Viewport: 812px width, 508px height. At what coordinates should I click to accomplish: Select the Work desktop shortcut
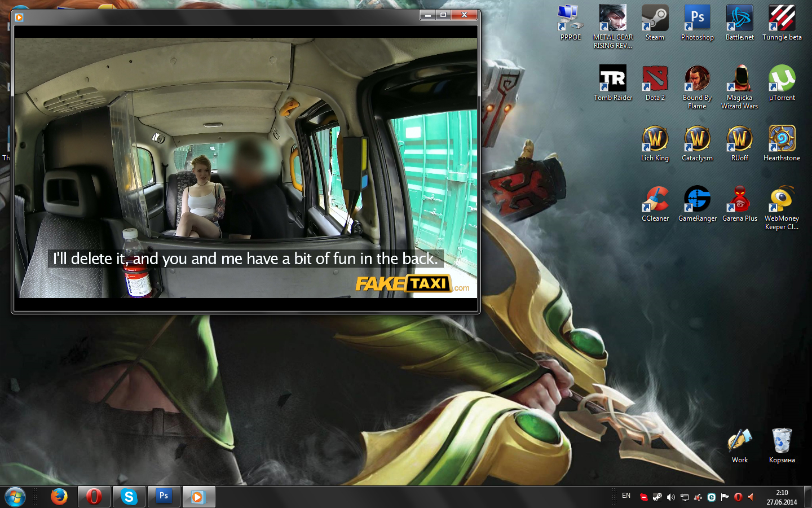739,445
